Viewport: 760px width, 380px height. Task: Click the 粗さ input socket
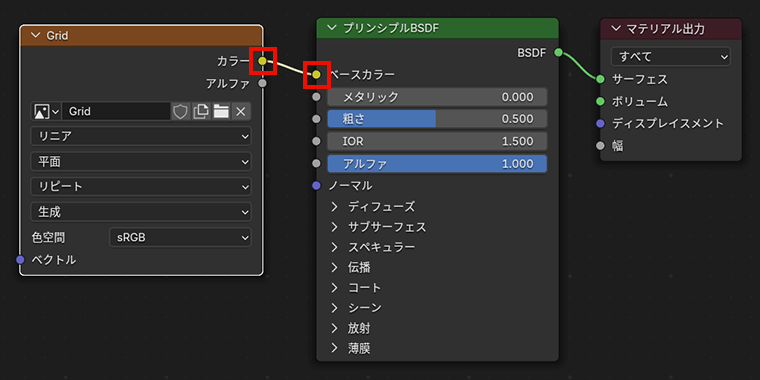pos(317,119)
